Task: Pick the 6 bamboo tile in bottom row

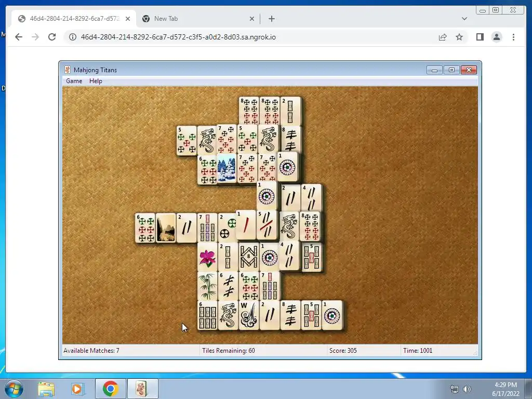Action: (207, 315)
